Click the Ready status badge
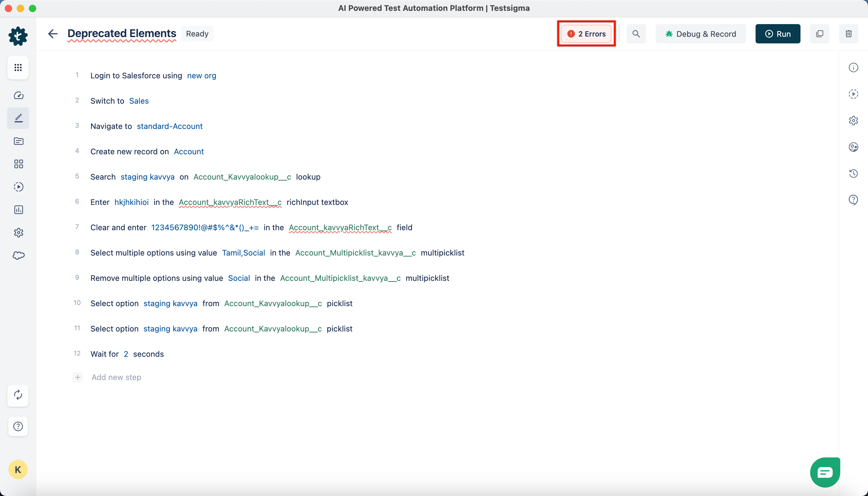868x496 pixels. 197,34
